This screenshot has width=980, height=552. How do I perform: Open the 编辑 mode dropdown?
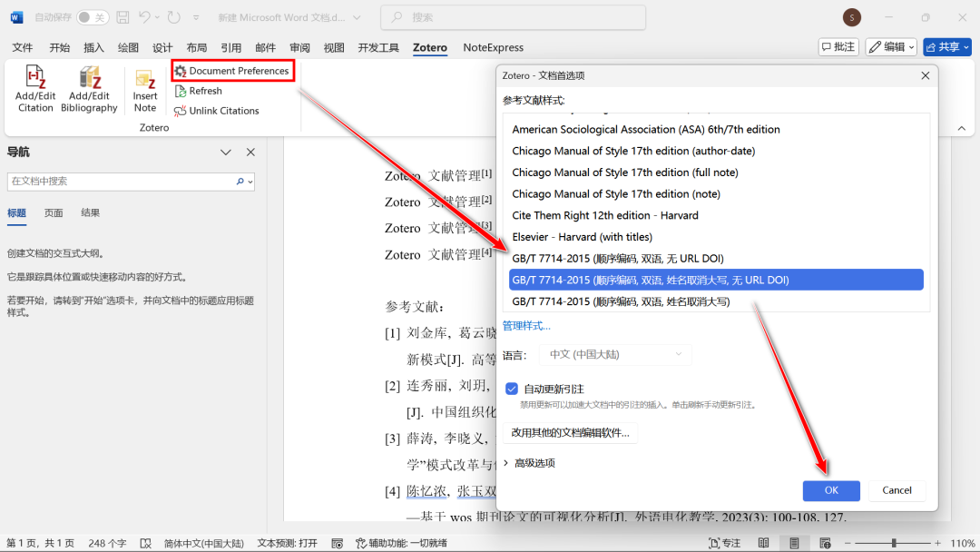point(890,47)
